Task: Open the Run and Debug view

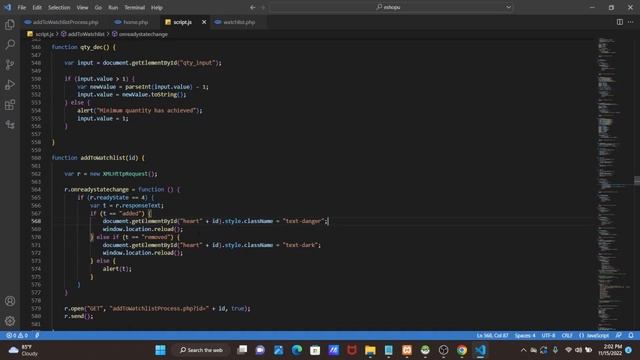Action: (10, 84)
